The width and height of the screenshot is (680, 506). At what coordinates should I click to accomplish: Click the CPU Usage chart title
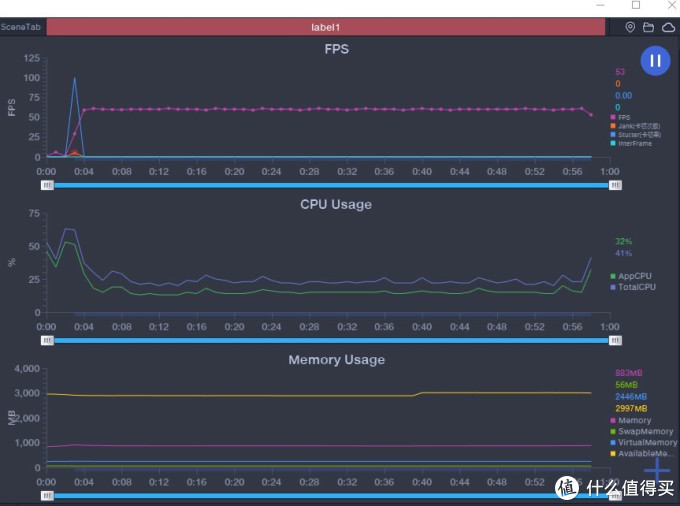coord(336,204)
